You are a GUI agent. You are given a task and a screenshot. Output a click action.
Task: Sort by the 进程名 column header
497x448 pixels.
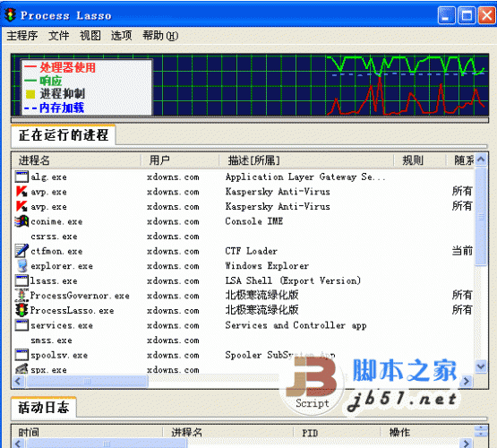tap(76, 160)
